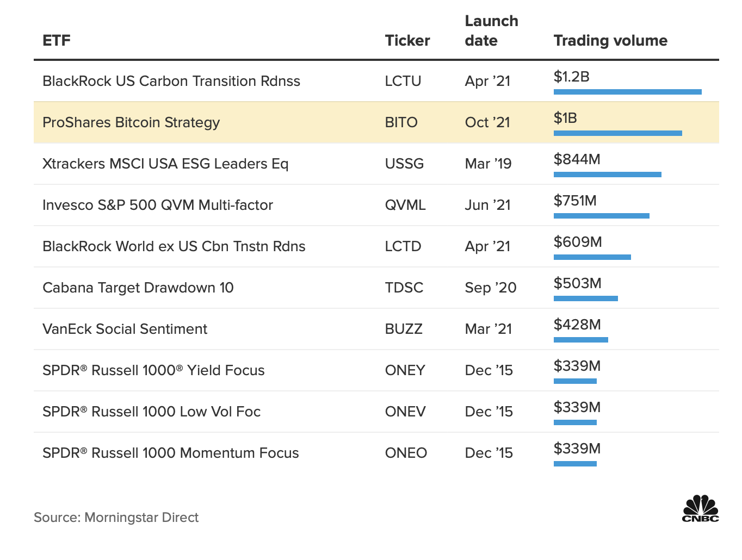
Task: Select SPDR Russell 1000 Low Vol Foc
Action: pyautogui.click(x=152, y=412)
